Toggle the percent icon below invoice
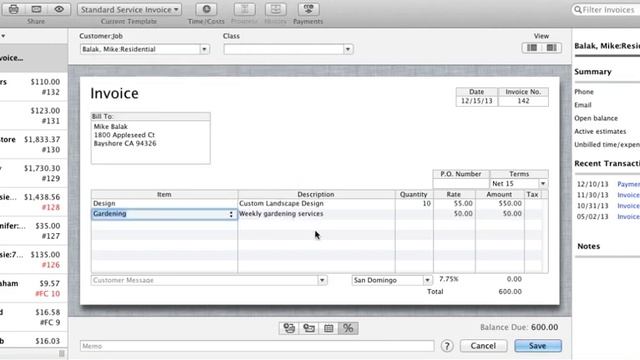Viewport: 640px width, 360px height. [x=348, y=328]
